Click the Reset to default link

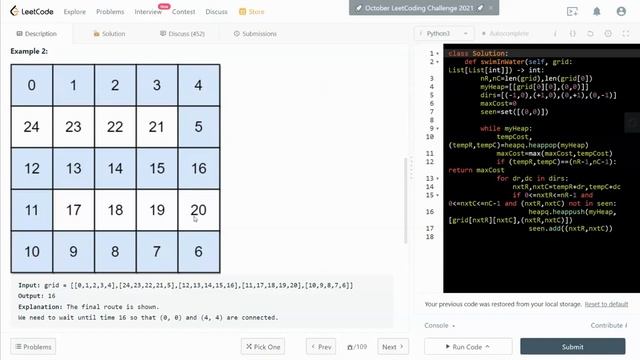coord(606,304)
